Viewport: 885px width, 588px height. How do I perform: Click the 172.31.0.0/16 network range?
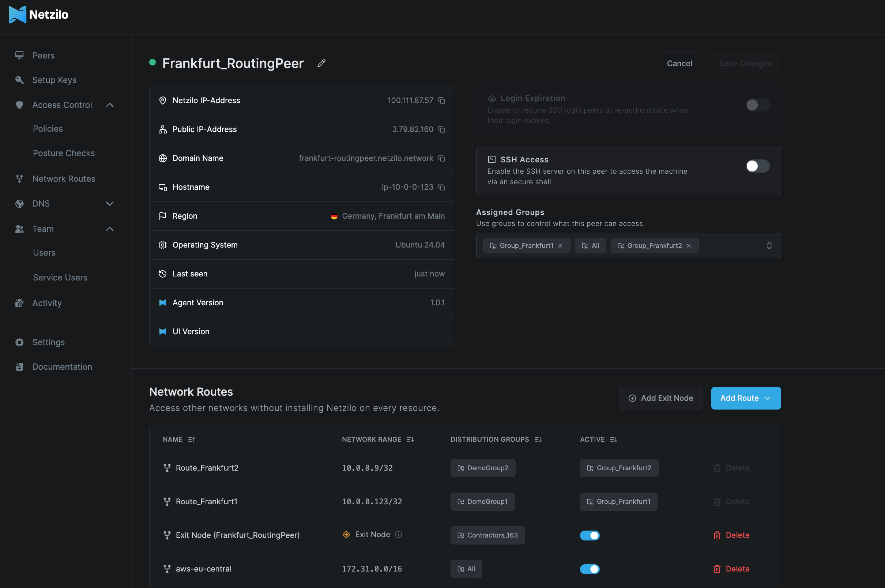click(x=372, y=569)
